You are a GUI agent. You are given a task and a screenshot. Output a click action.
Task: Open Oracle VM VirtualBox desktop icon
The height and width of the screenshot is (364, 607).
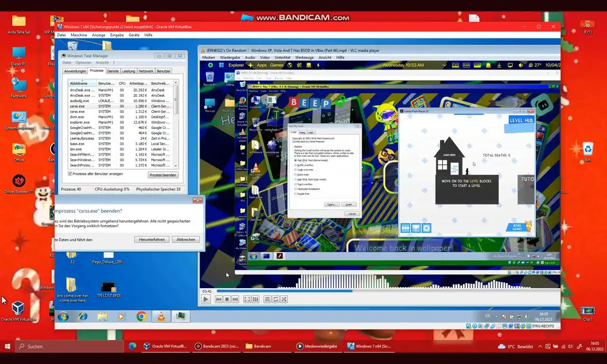18,311
